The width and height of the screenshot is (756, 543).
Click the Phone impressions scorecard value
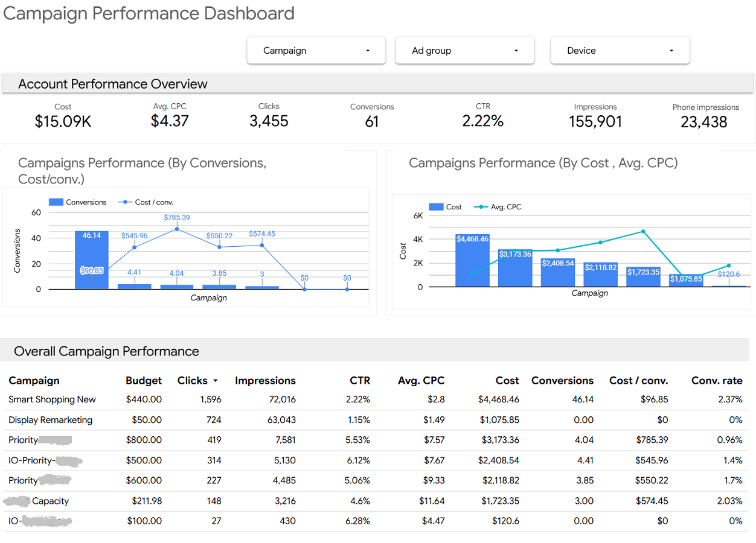coord(704,122)
